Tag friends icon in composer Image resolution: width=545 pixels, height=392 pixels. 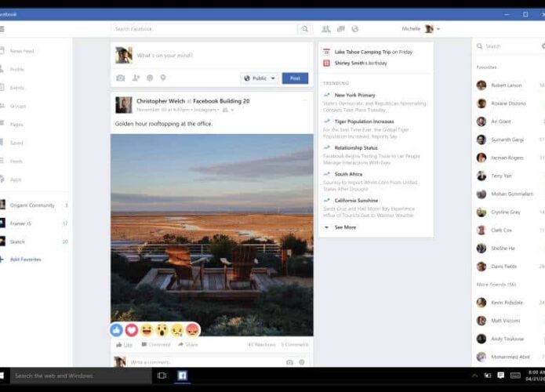pos(136,78)
